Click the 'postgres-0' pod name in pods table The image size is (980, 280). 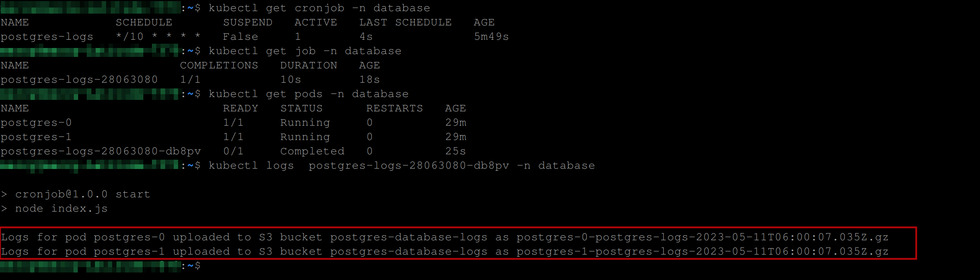(x=36, y=123)
